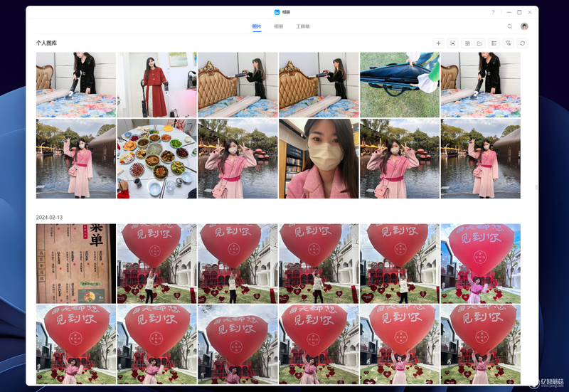Open help via the question mark icon
This screenshot has height=392, width=569.
(493, 12)
